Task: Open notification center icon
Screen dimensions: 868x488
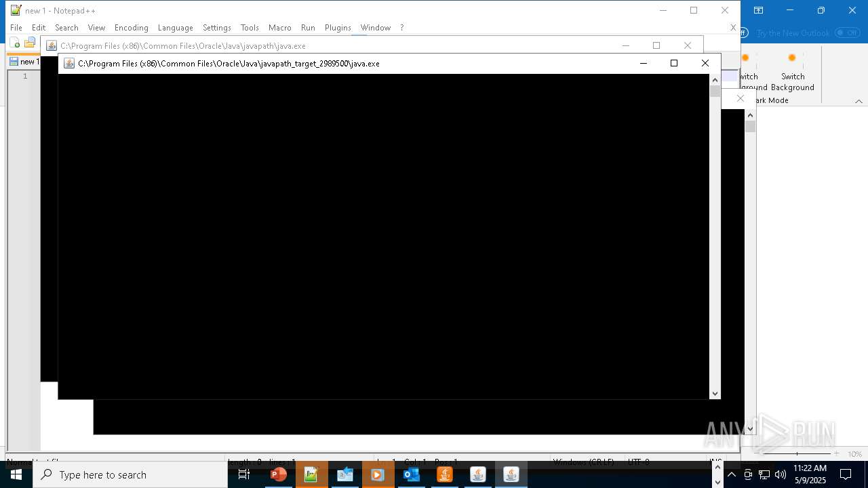Action: pos(846,475)
